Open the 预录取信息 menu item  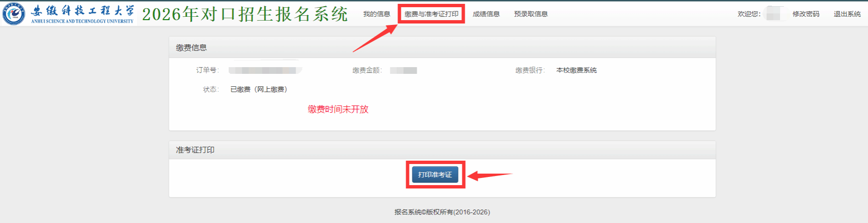(531, 14)
